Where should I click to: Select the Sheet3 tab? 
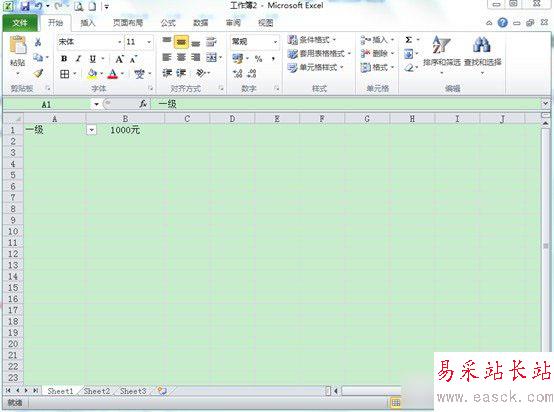[x=133, y=391]
